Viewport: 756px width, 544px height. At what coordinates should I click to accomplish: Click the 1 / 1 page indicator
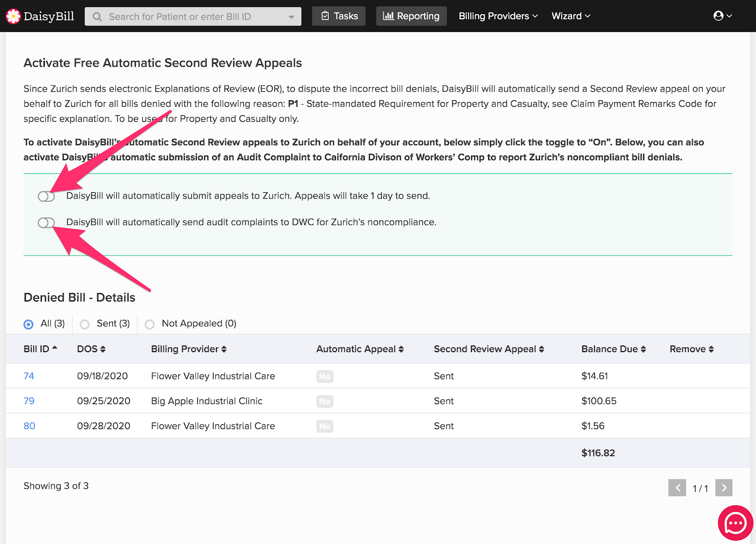[x=700, y=489]
